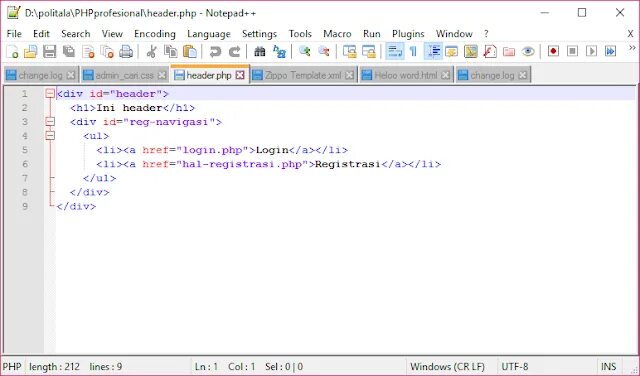Click the Open file folder icon
The width and height of the screenshot is (640, 376).
[x=31, y=51]
